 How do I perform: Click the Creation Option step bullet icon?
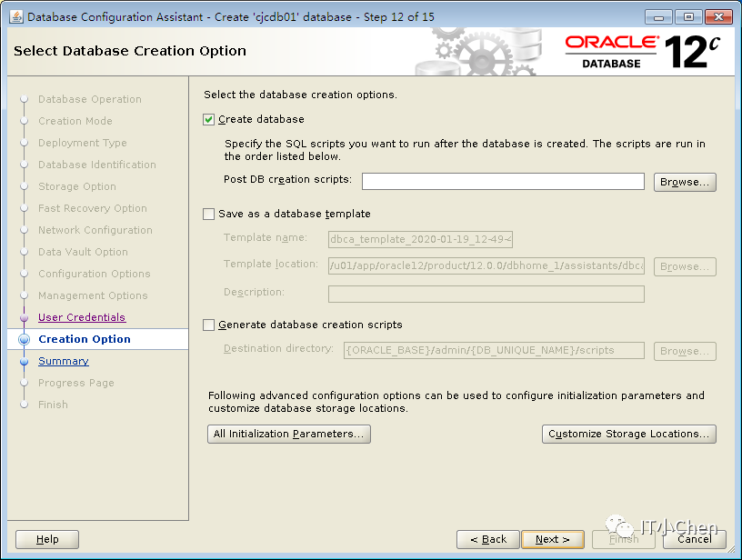25,339
